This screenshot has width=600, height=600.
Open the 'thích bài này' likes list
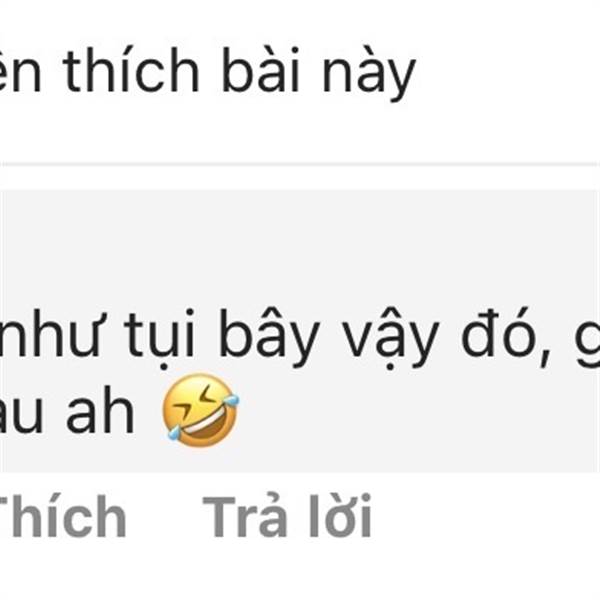click(207, 70)
